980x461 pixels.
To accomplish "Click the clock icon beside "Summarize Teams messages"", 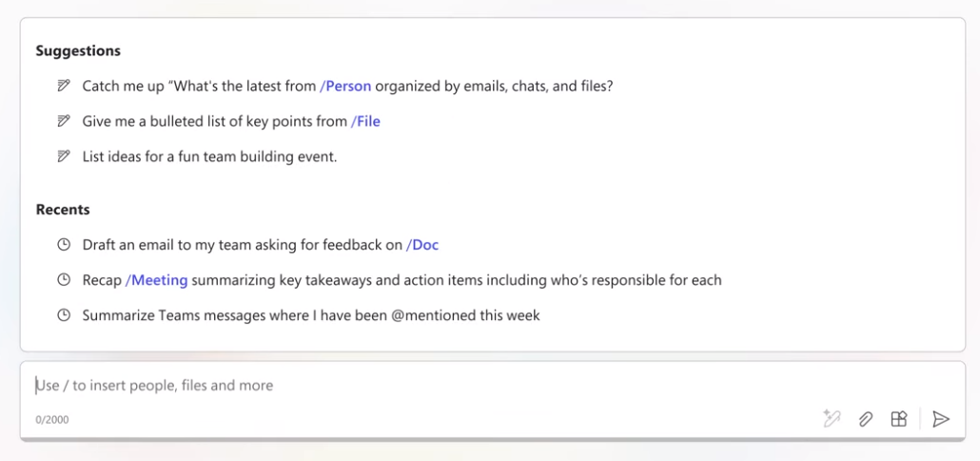I will click(x=64, y=315).
